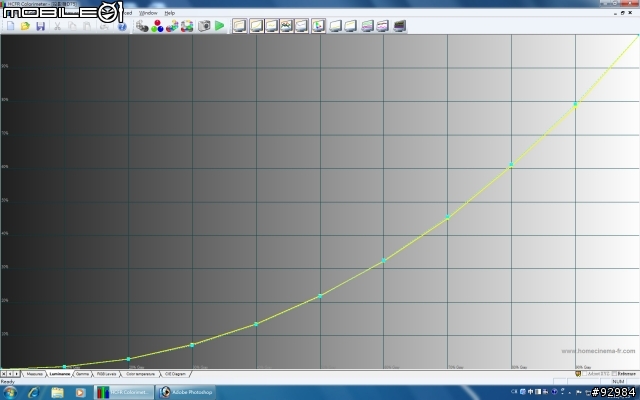Toggle the CIE diagram monitor view button

pos(318,26)
